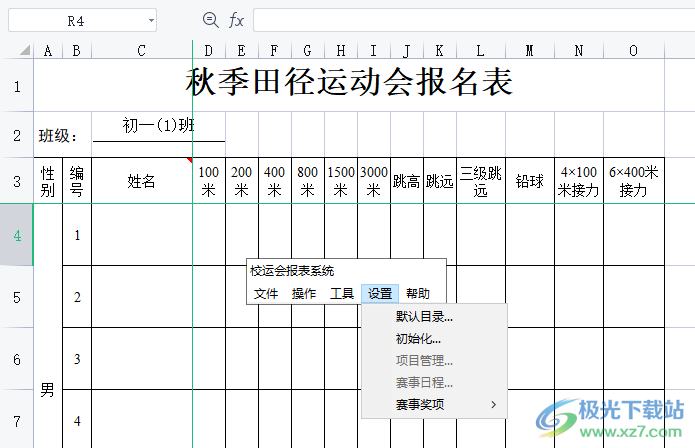Select column G header
Image resolution: width=695 pixels, height=448 pixels.
[308, 51]
